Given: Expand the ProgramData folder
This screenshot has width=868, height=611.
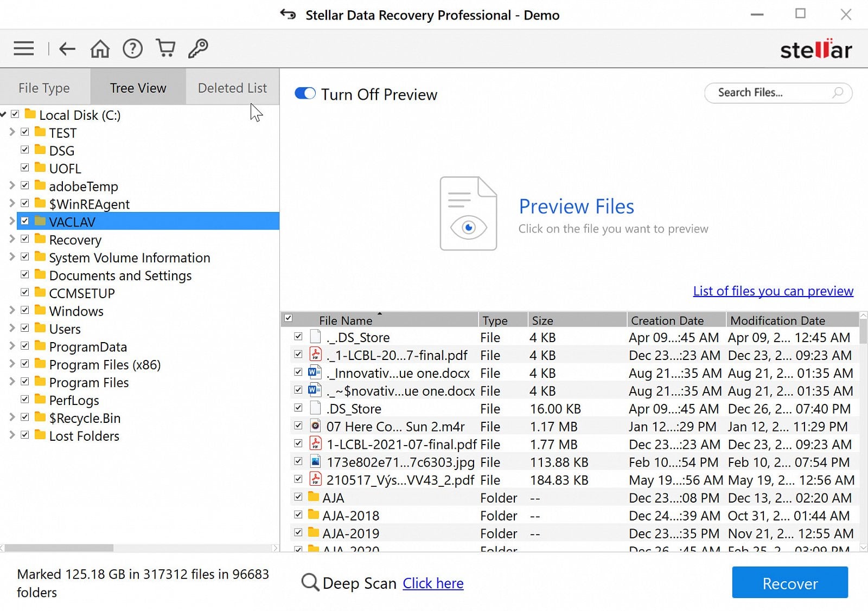Looking at the screenshot, I should [x=12, y=346].
